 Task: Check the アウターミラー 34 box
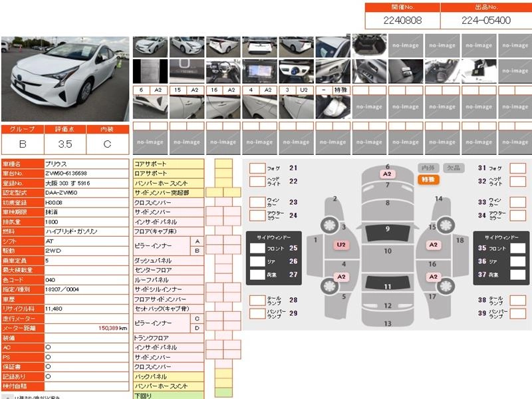518,215
